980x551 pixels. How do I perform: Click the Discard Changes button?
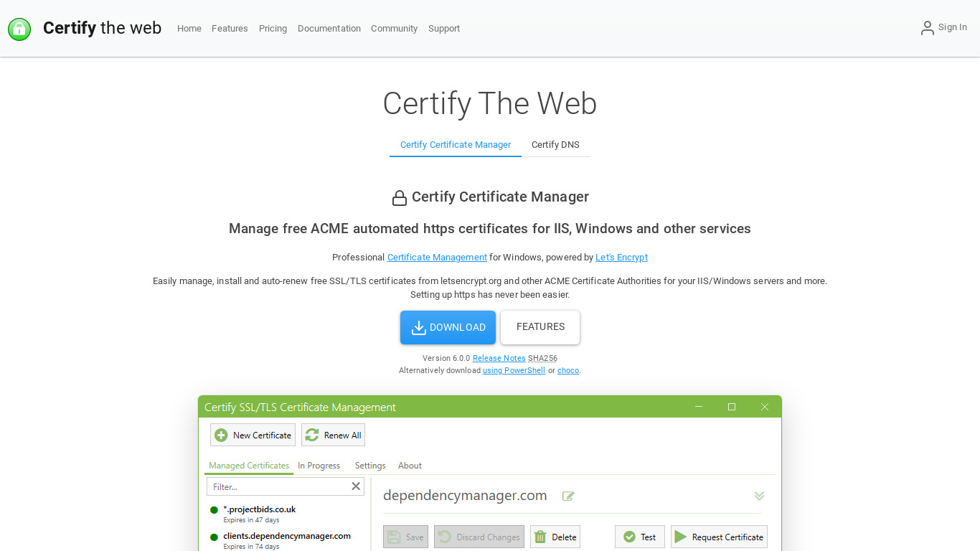479,537
